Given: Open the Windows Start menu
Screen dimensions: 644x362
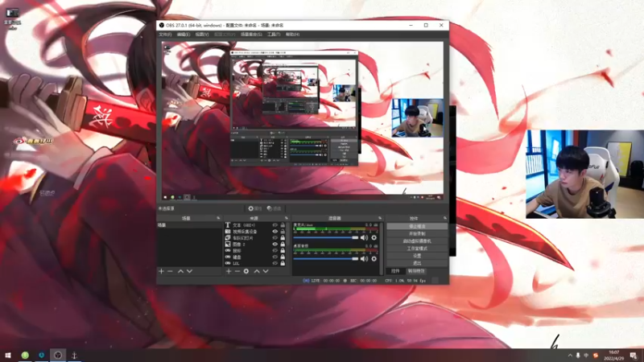Looking at the screenshot, I should [8, 355].
